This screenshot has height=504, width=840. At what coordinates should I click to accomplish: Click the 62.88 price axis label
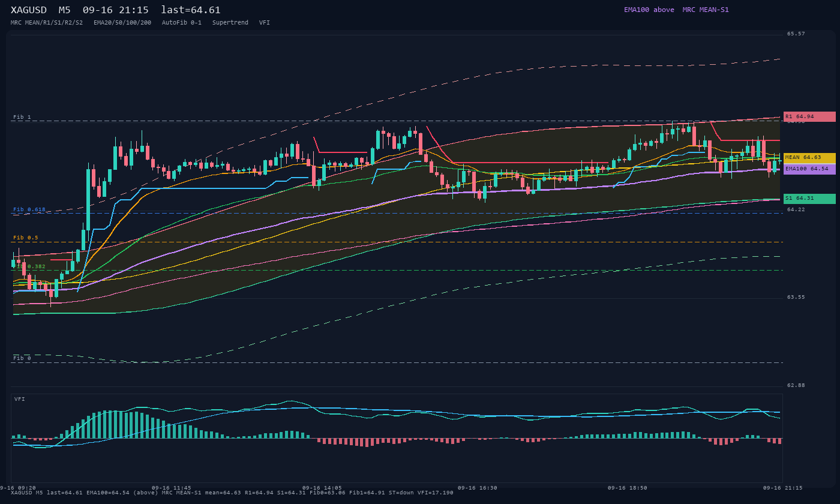[796, 385]
